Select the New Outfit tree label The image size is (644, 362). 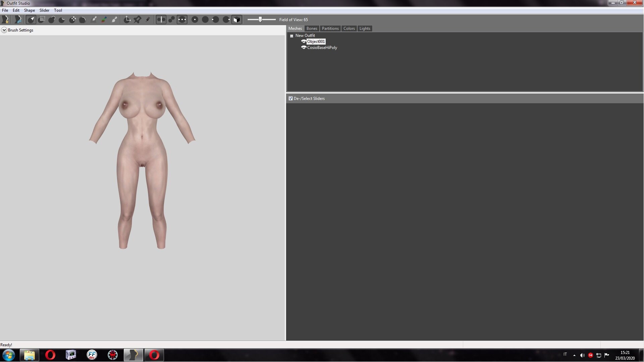coord(305,36)
